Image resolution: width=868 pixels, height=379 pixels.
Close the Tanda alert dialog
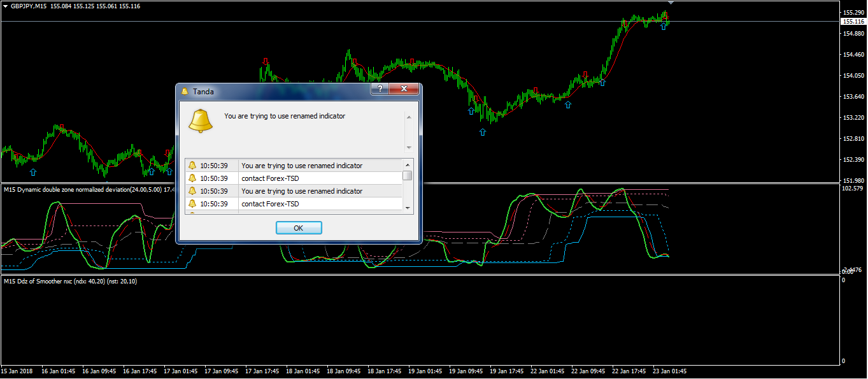404,89
